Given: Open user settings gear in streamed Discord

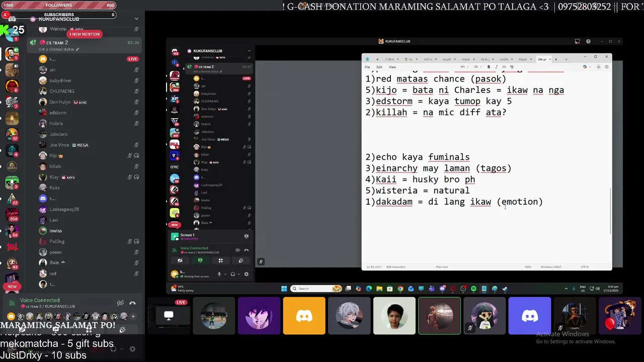Looking at the screenshot, I should click(x=246, y=274).
